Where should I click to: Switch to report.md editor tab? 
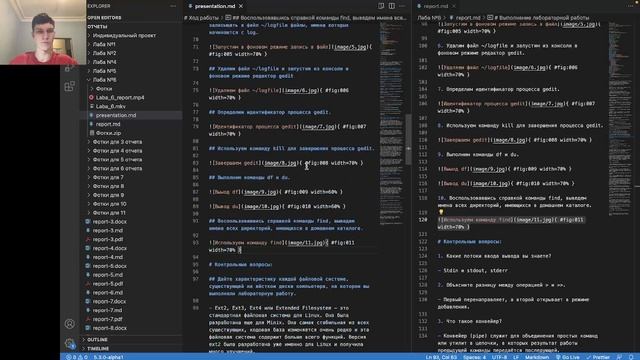pos(436,6)
